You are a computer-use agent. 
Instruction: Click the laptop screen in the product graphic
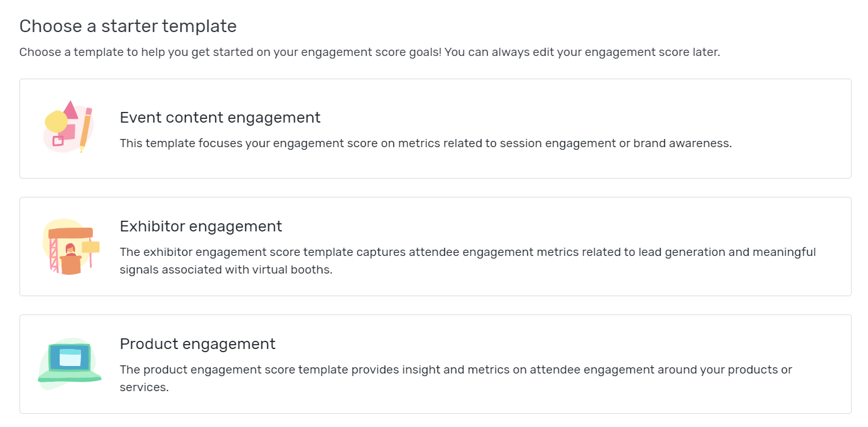69,358
